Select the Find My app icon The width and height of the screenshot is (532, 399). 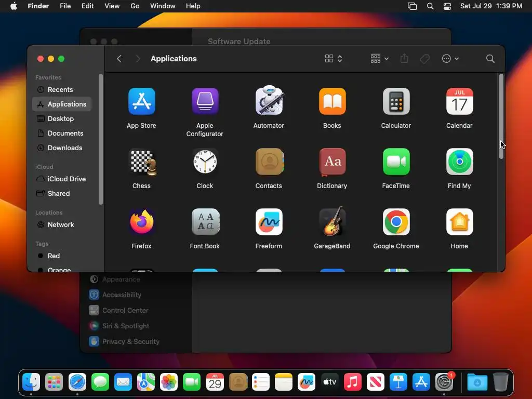(x=459, y=162)
